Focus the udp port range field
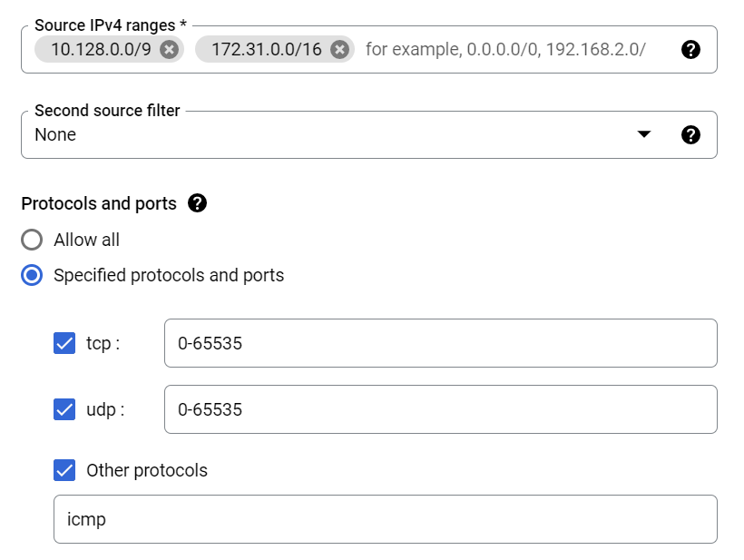This screenshot has width=744, height=560. 440,409
